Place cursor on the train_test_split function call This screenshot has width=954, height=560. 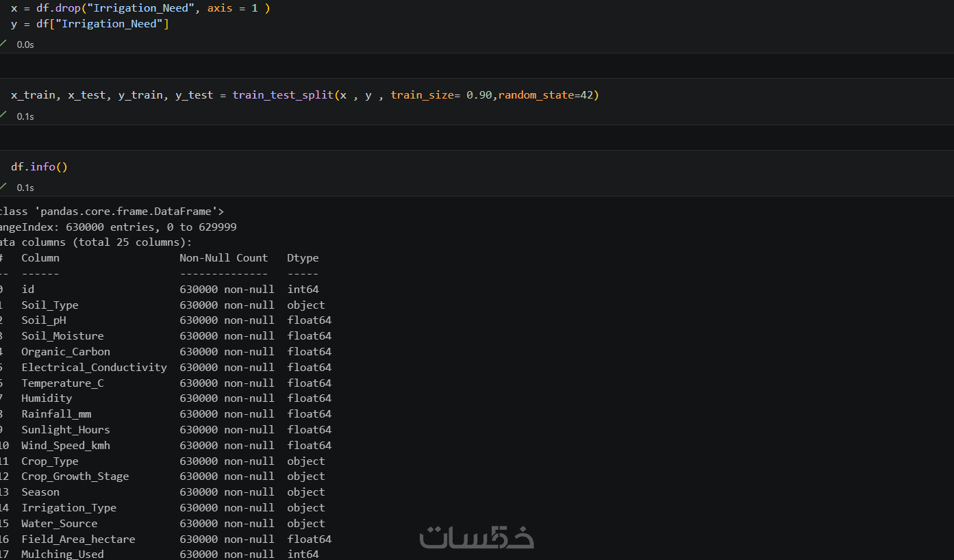pyautogui.click(x=284, y=95)
